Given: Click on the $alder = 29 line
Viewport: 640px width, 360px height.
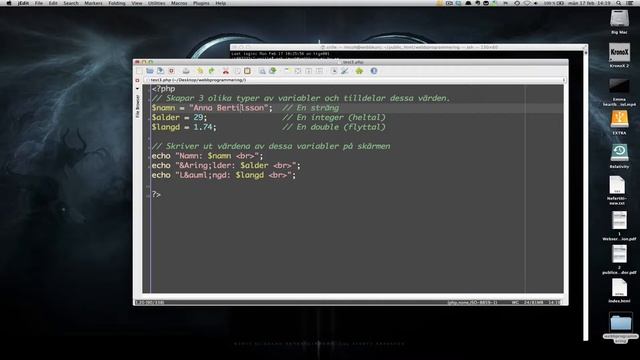Looking at the screenshot, I should click(180, 118).
